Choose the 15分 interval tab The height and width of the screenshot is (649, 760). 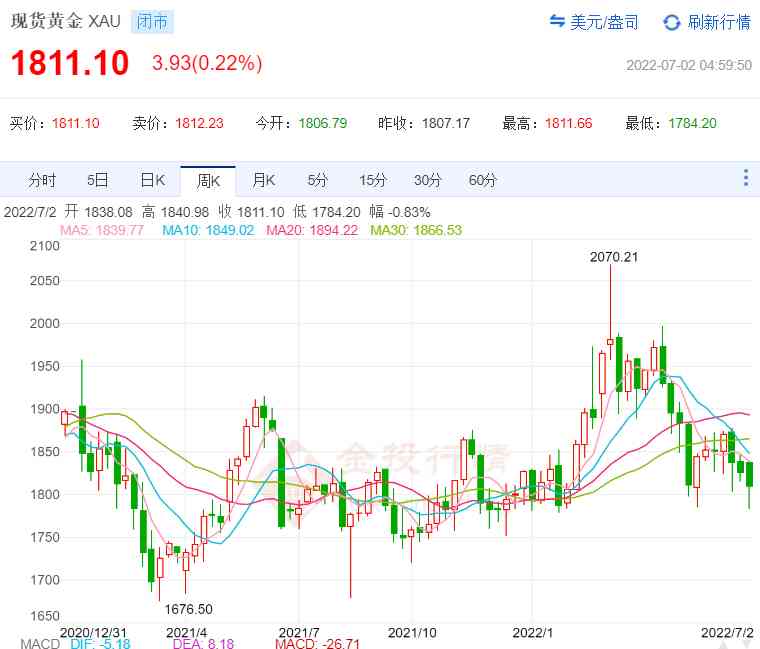[x=373, y=180]
